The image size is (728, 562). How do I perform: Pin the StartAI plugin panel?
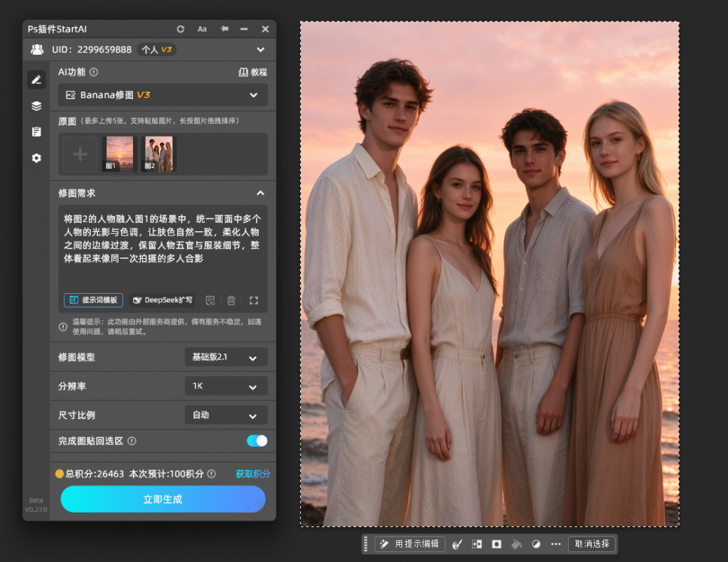point(224,28)
